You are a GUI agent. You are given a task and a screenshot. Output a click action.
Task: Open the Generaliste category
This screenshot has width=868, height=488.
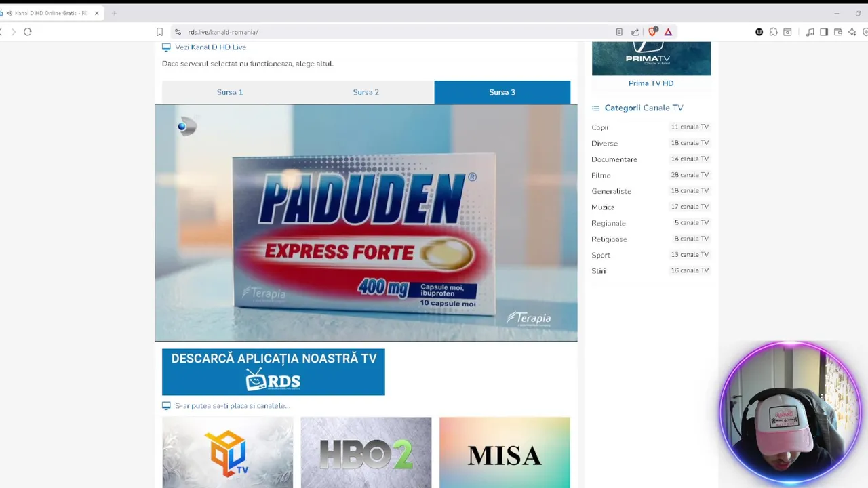(611, 191)
